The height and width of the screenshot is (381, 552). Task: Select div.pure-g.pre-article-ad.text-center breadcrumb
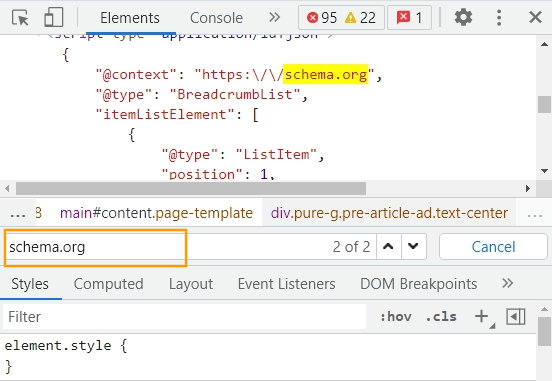[x=389, y=213]
